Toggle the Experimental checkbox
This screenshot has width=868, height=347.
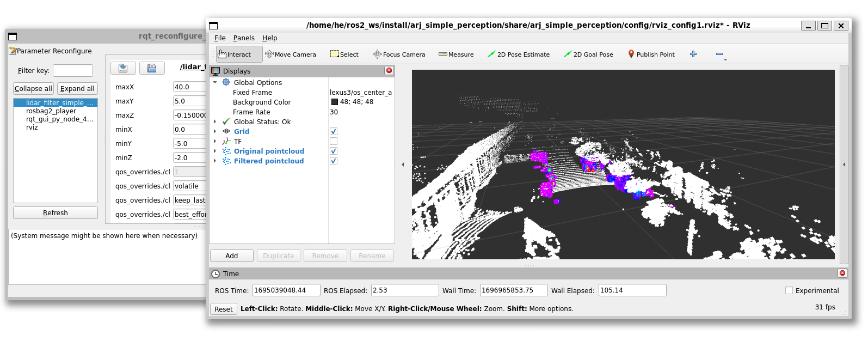tap(789, 290)
